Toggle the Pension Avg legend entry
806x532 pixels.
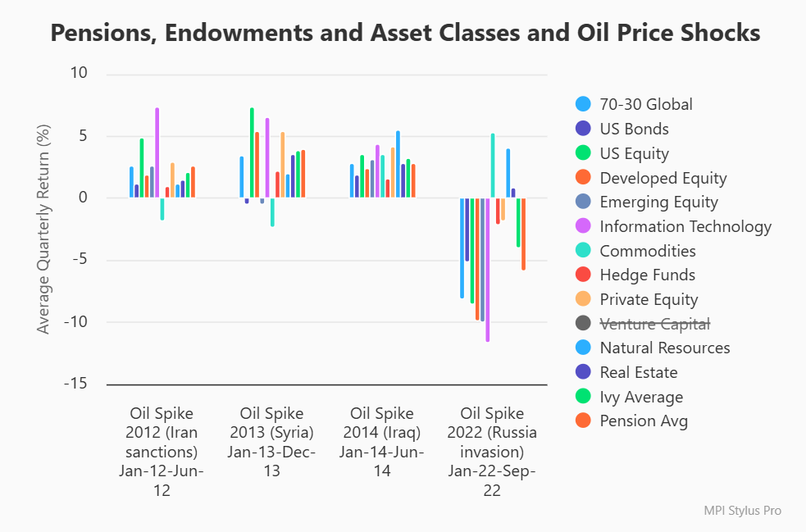643,421
